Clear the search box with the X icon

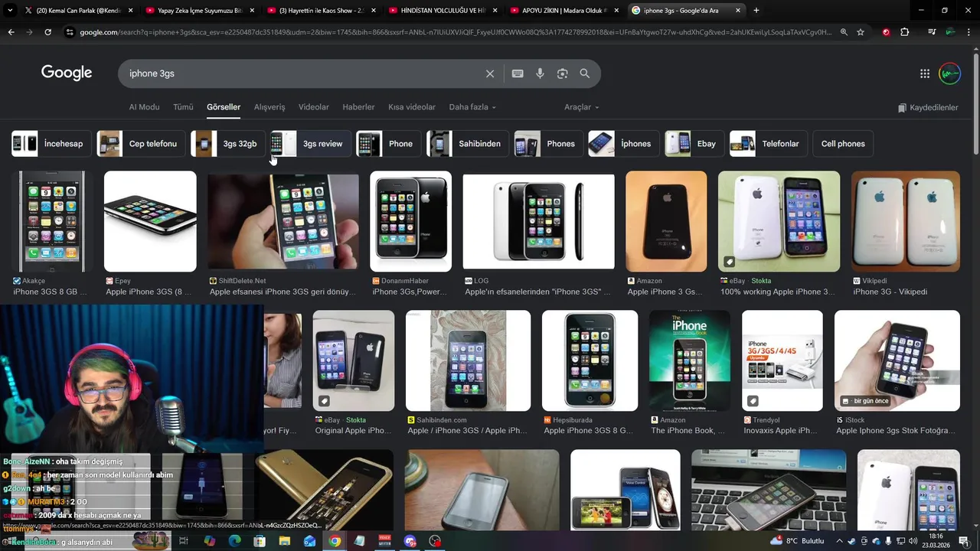click(490, 73)
